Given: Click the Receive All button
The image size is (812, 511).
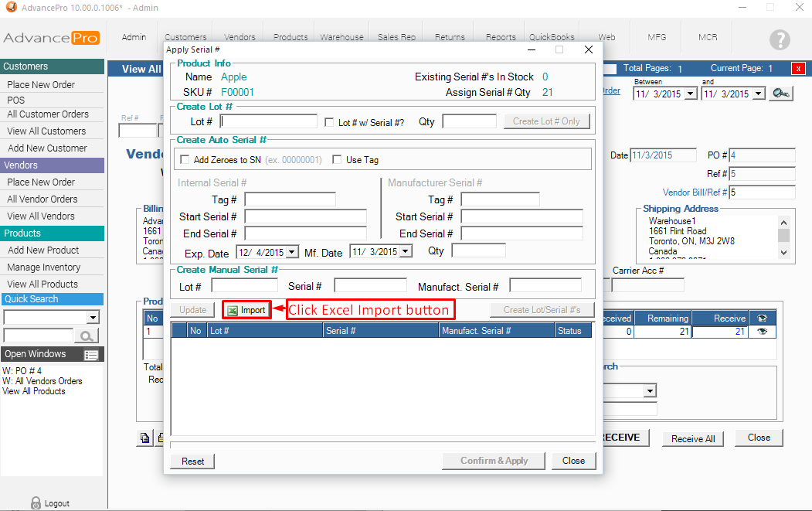Looking at the screenshot, I should tap(693, 438).
